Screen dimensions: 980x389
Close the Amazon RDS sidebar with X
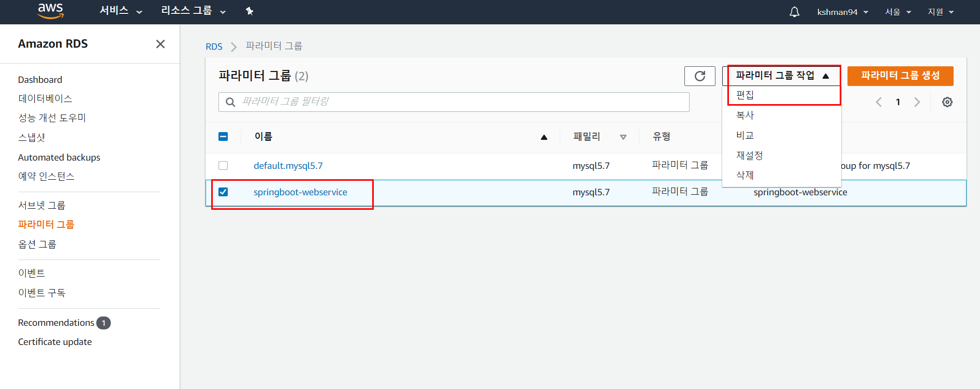click(x=160, y=44)
